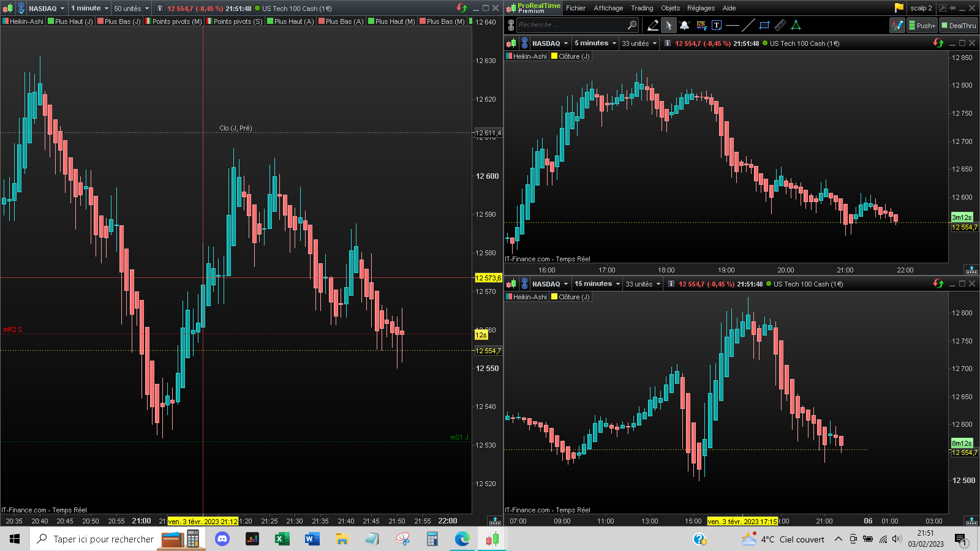Click the link group icon on the 15 minutes chart
This screenshot has height=551, width=980.
click(524, 284)
